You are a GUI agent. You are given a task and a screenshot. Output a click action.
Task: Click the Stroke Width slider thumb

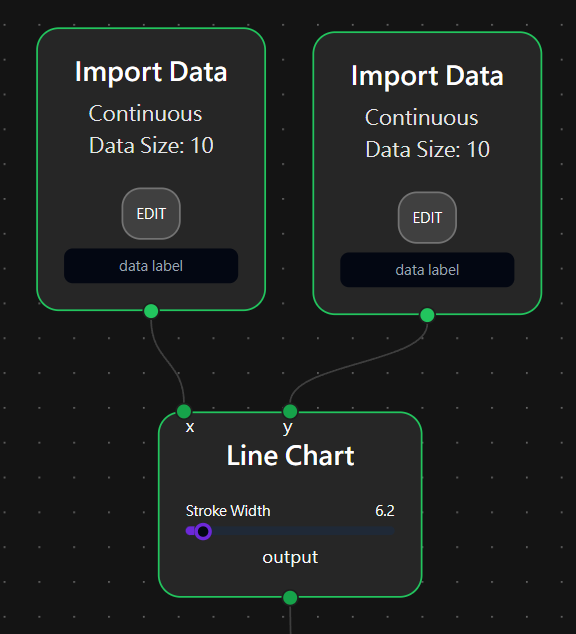(203, 531)
